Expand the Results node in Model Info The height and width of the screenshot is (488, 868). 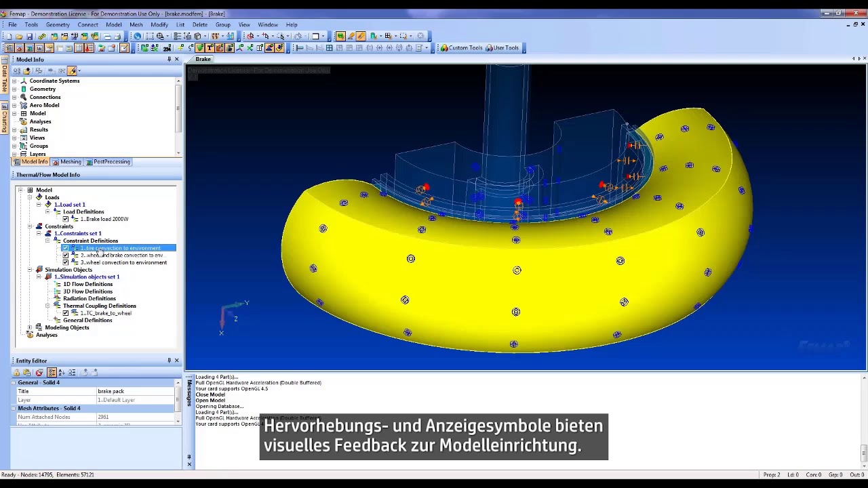pos(14,129)
